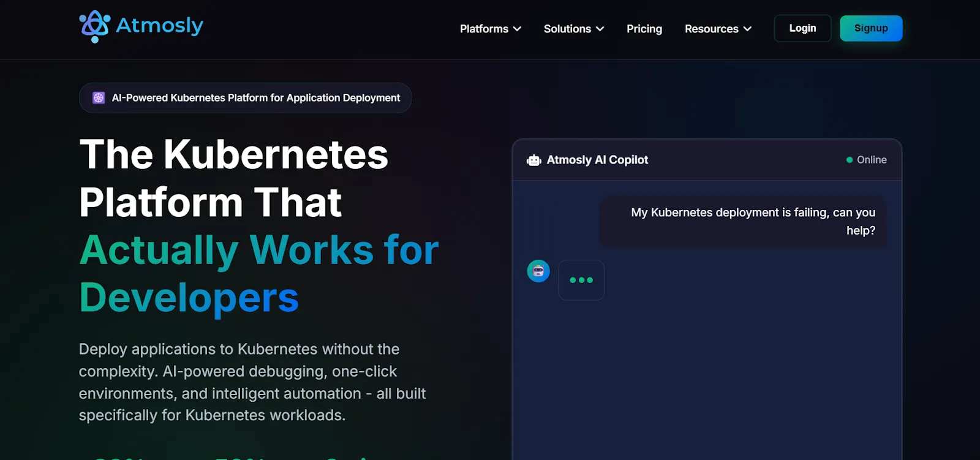Click the 'The Kubernetes Platform That' headline
The image size is (980, 460).
[234, 178]
